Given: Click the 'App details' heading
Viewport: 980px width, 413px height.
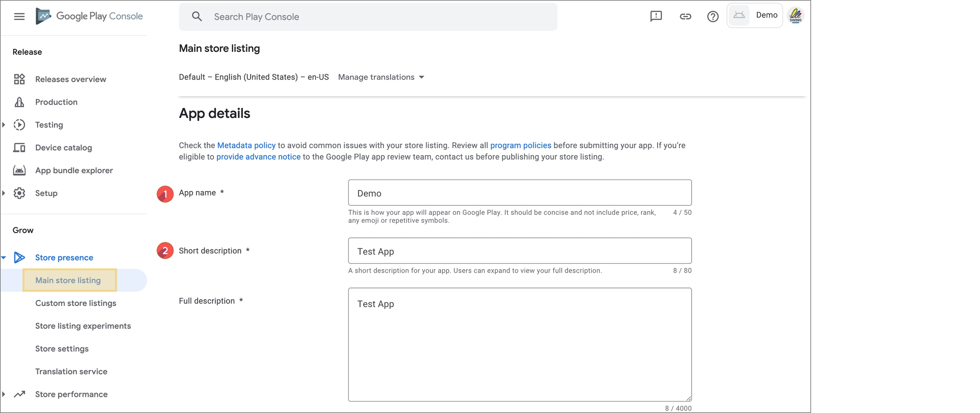Looking at the screenshot, I should point(214,114).
